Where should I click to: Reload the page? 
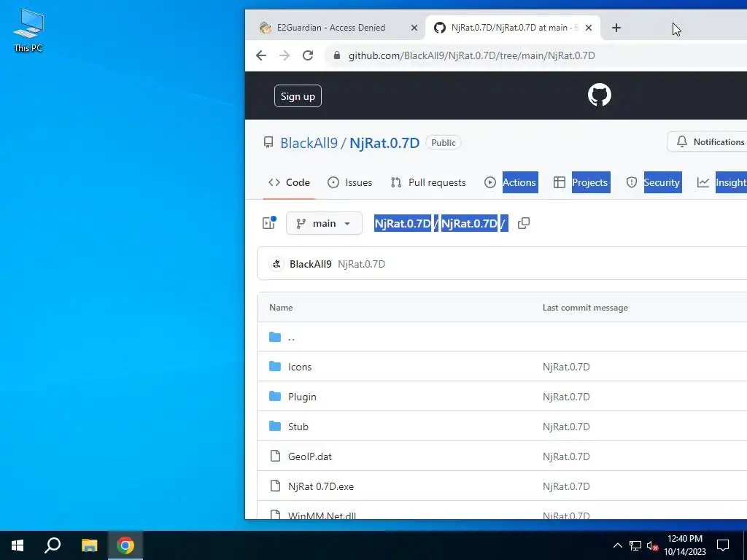pyautogui.click(x=308, y=55)
